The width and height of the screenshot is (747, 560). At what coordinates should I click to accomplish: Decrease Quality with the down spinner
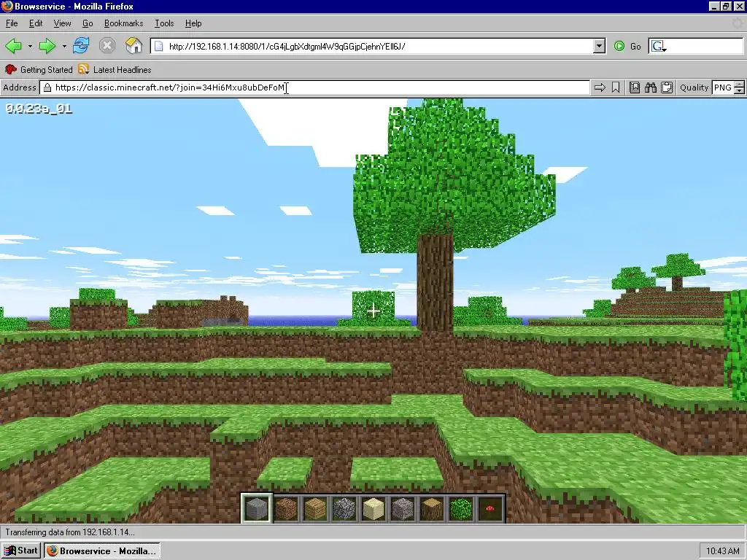coord(739,90)
